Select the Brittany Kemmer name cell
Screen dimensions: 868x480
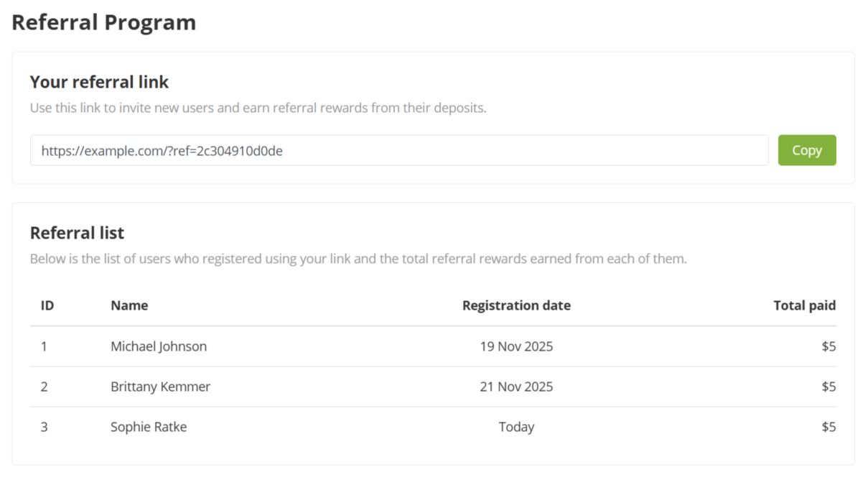(x=160, y=387)
